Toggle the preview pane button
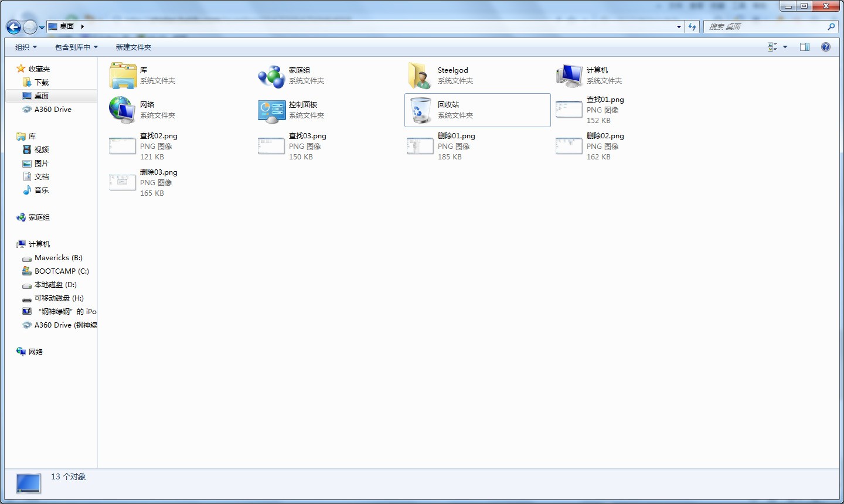This screenshot has width=844, height=504. 805,47
